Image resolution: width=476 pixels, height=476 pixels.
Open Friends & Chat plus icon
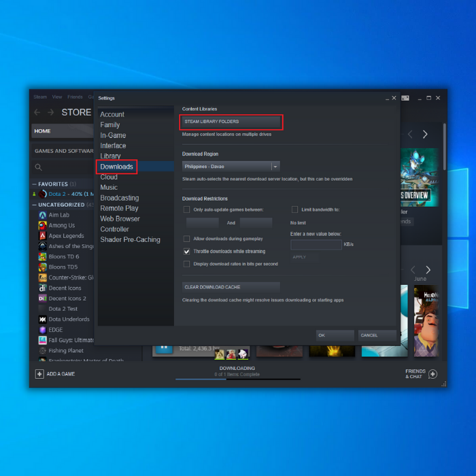point(433,374)
